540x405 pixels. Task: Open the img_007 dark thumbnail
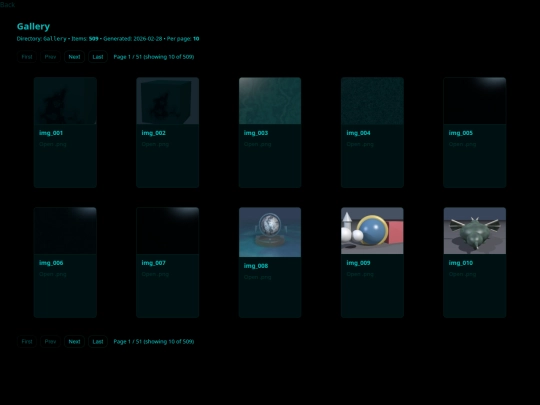pos(167,231)
